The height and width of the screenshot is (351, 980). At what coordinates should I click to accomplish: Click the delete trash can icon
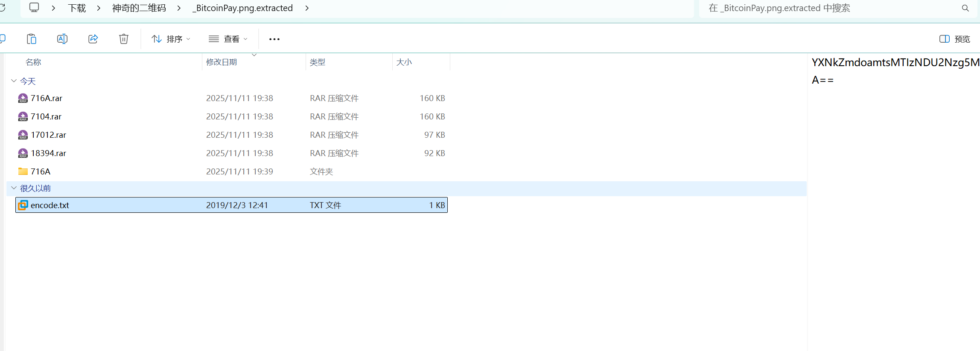[124, 39]
